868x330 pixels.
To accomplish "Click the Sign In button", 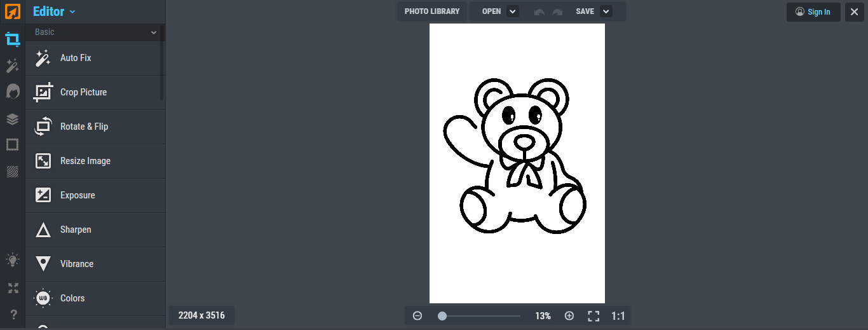I will 813,12.
